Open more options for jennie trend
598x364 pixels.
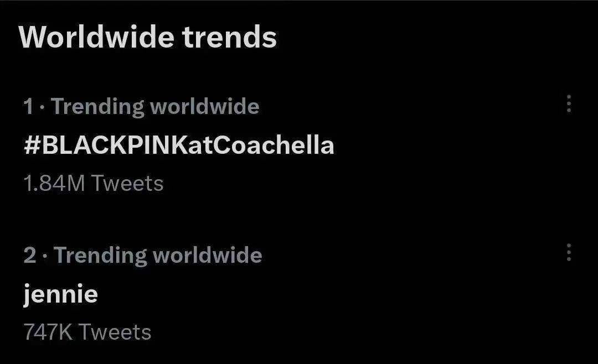tap(569, 253)
